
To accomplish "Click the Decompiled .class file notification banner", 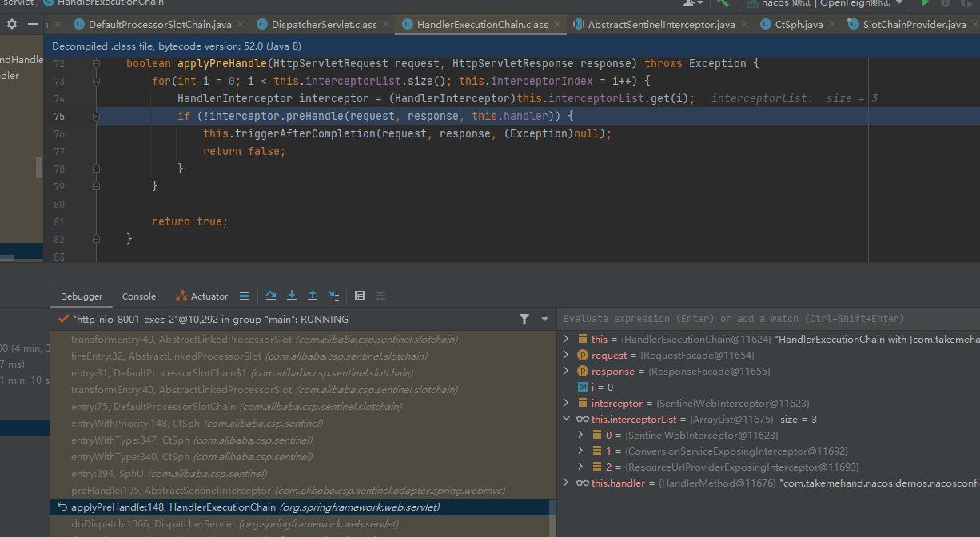I will point(512,46).
